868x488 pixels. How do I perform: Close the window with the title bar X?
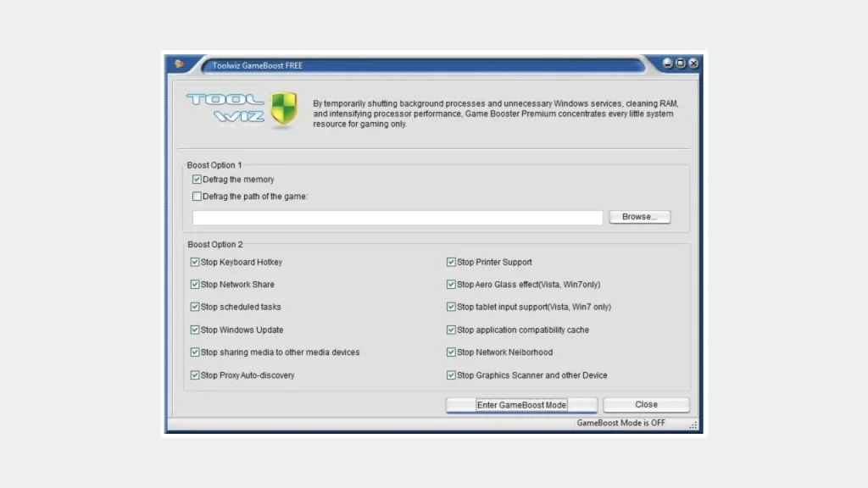click(693, 63)
